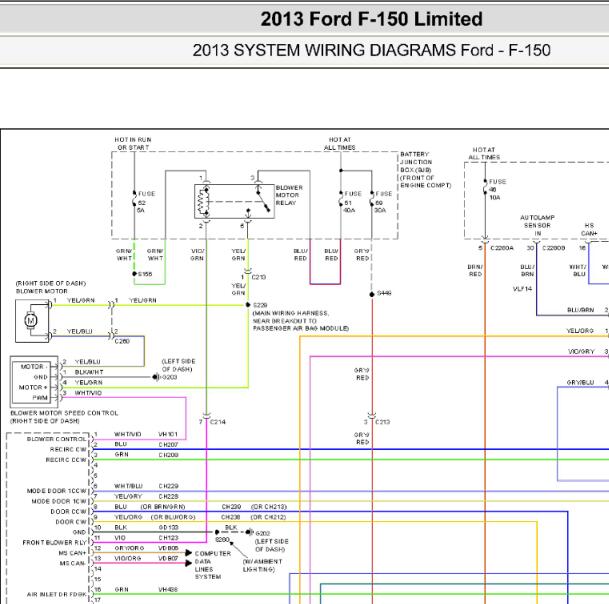Click the FUSE 62 5A label

point(146,202)
